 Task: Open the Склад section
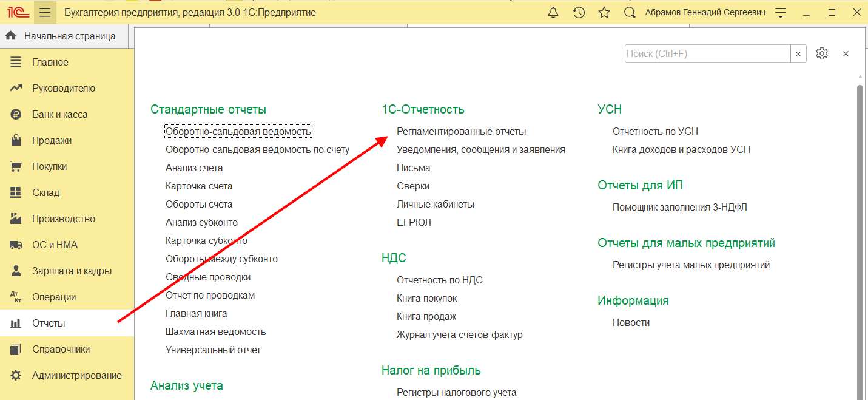(46, 192)
